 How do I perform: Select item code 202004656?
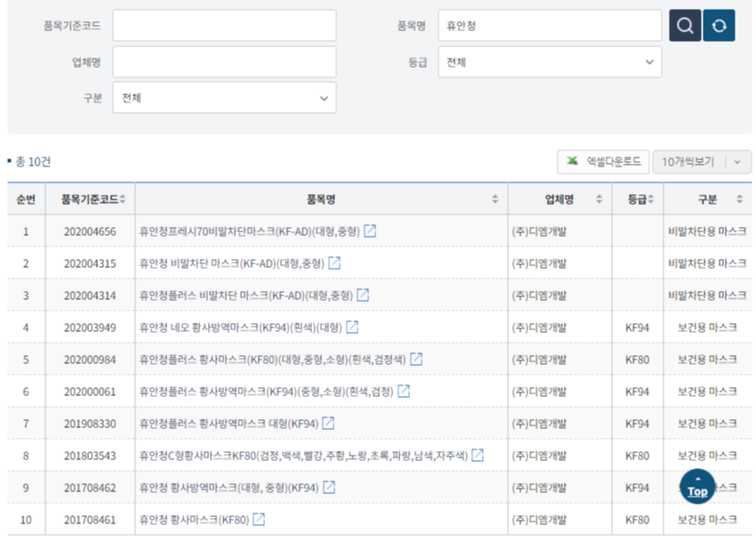[x=90, y=231]
